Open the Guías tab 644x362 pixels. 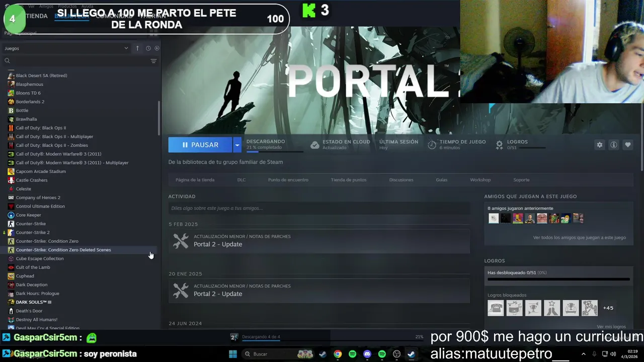pyautogui.click(x=442, y=180)
